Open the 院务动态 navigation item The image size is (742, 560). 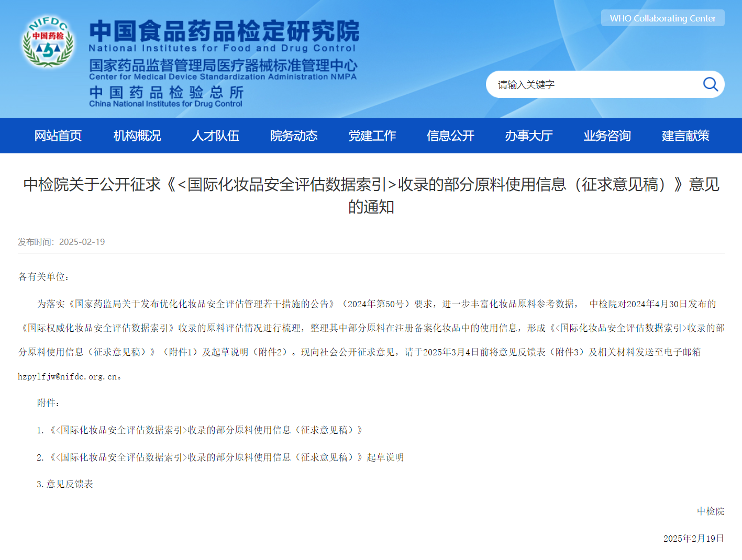coord(294,136)
